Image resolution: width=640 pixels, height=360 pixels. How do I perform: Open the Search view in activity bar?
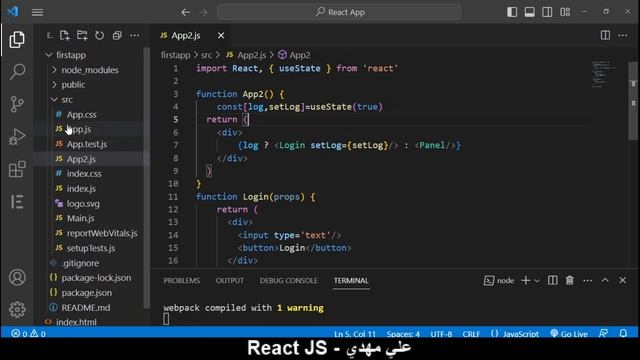pyautogui.click(x=17, y=72)
